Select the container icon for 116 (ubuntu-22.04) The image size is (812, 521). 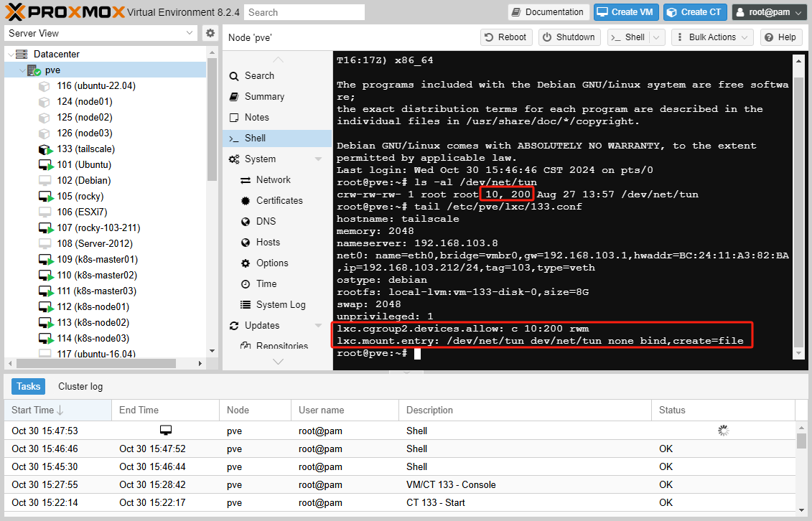[45, 86]
